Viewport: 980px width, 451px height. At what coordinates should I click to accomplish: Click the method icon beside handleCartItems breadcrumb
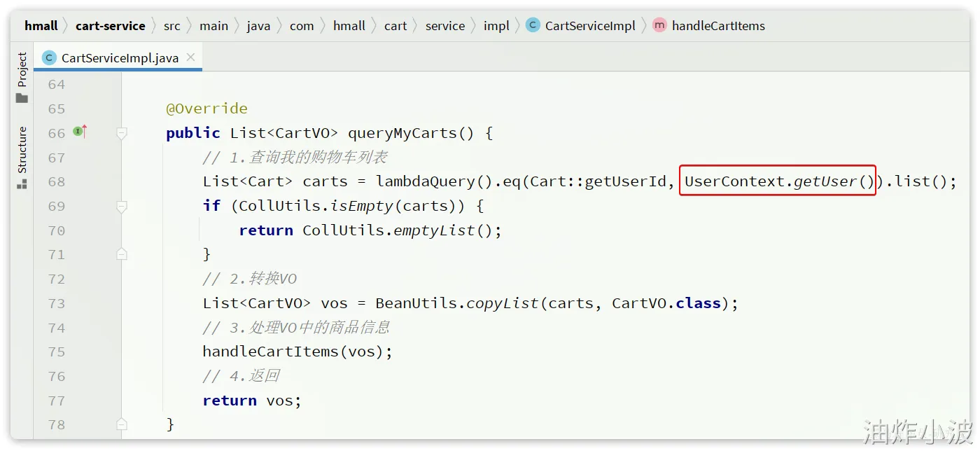tap(659, 25)
